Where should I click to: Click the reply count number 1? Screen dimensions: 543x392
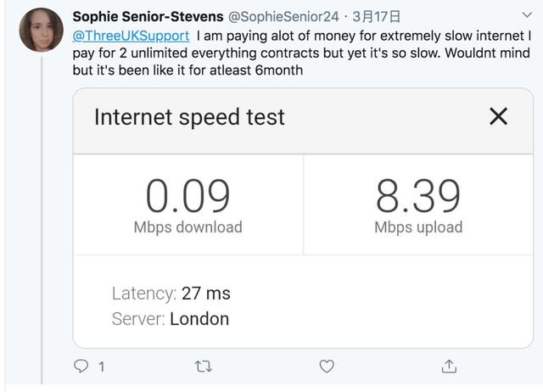[102, 367]
